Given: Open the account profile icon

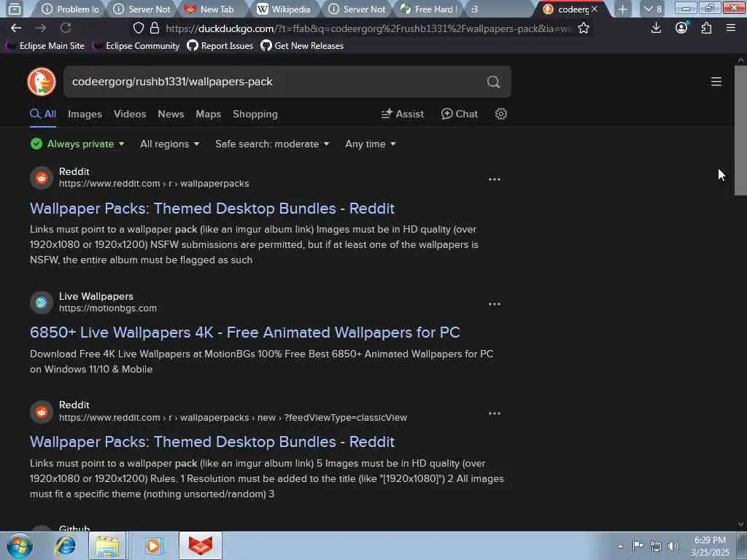Looking at the screenshot, I should [x=681, y=28].
